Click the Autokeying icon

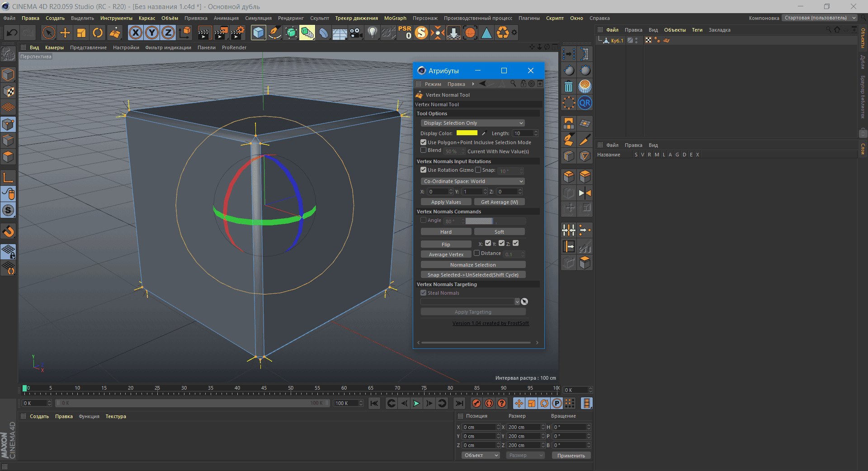coord(489,403)
